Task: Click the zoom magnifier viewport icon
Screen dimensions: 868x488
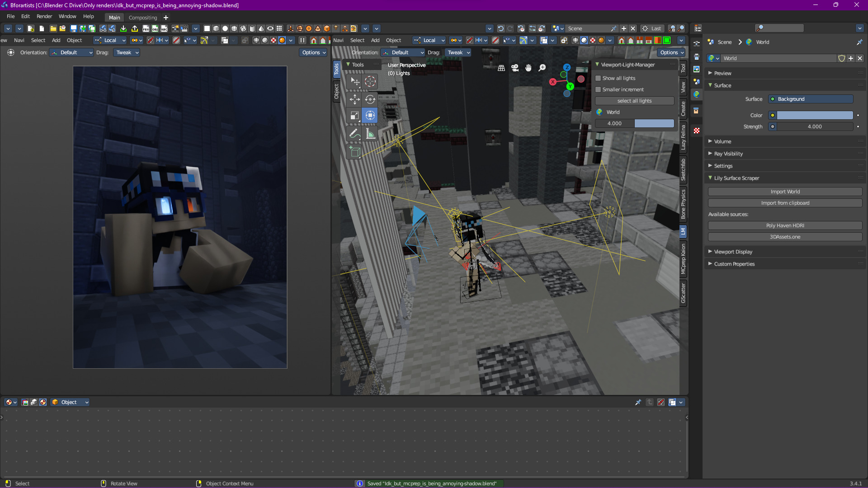Action: [x=542, y=68]
